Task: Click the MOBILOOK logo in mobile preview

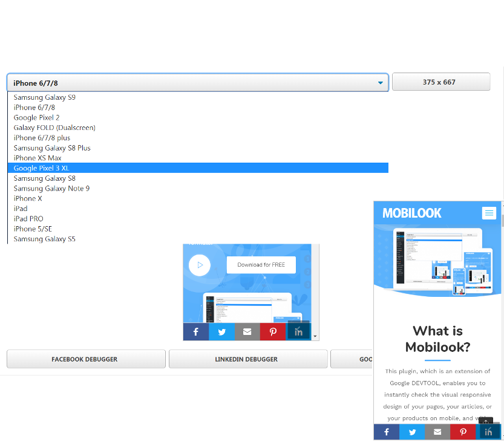Action: (412, 213)
